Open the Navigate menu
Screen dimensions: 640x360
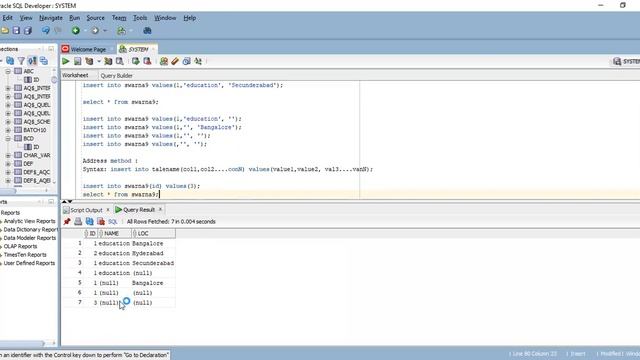click(x=51, y=18)
